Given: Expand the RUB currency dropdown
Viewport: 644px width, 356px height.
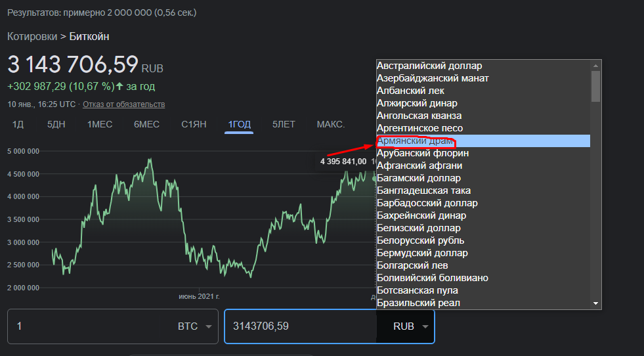Looking at the screenshot, I should 411,326.
